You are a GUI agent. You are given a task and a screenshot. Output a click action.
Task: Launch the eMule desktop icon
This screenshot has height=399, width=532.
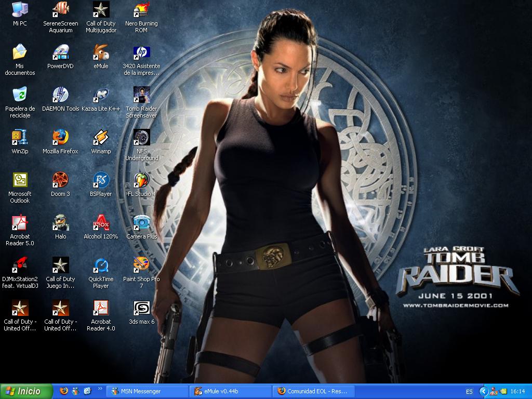point(101,52)
